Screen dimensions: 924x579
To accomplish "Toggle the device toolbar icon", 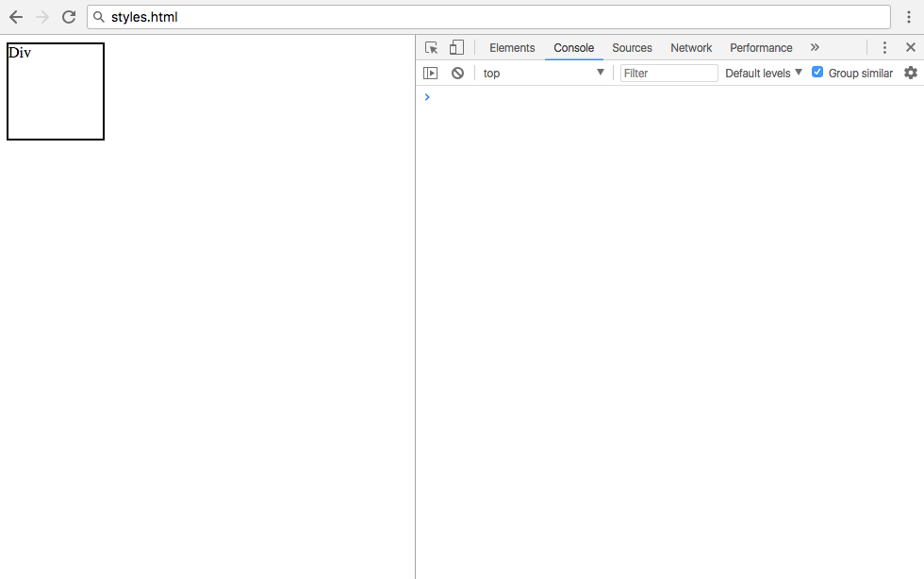I will point(456,48).
